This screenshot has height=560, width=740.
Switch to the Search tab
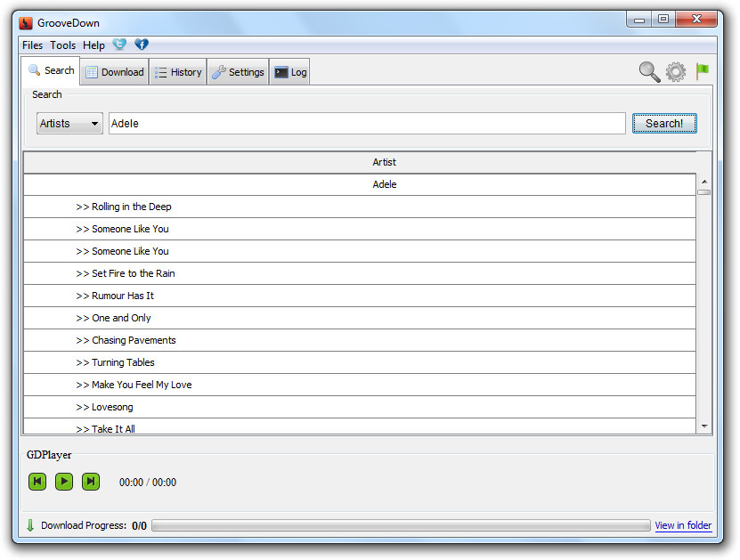pyautogui.click(x=51, y=70)
